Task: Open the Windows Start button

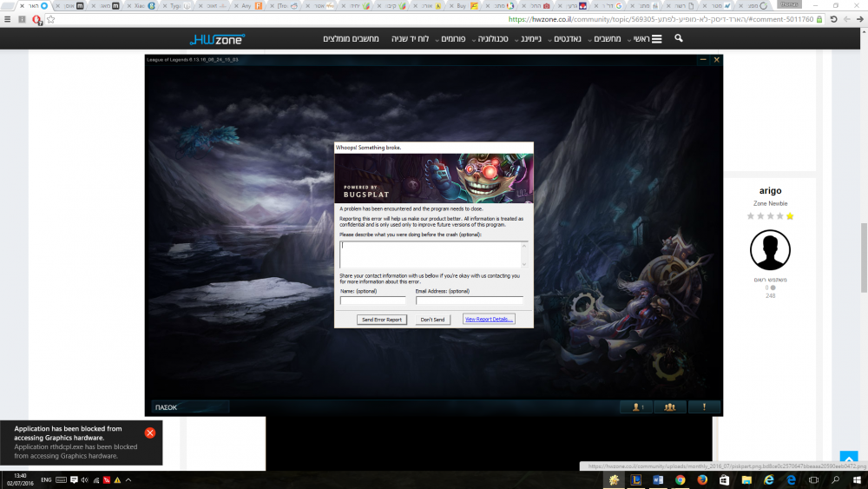Action: tap(857, 480)
